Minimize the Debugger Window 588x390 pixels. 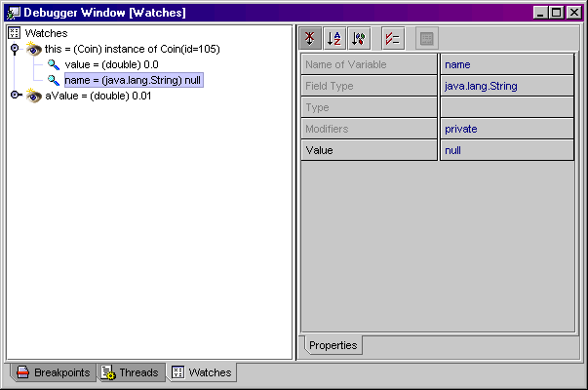(x=540, y=13)
